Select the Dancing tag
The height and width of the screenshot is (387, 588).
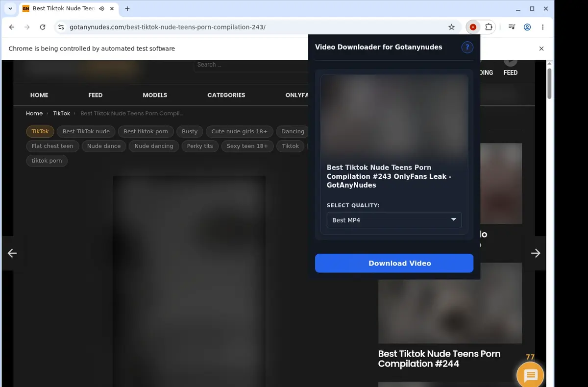(x=293, y=131)
